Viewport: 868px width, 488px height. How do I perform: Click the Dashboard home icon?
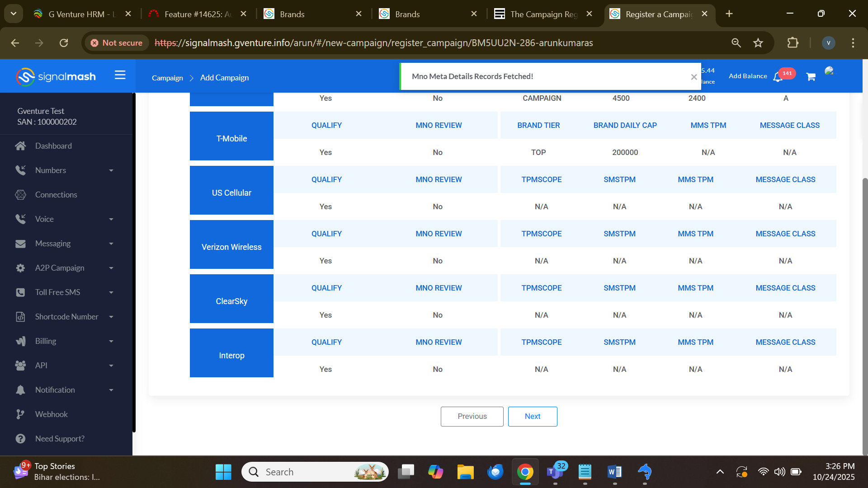click(x=20, y=146)
